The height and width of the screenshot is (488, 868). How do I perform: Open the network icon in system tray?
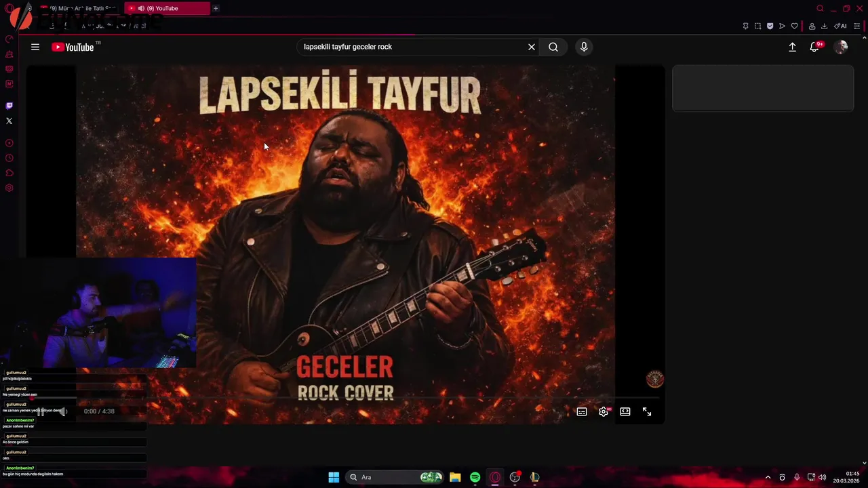tap(811, 477)
